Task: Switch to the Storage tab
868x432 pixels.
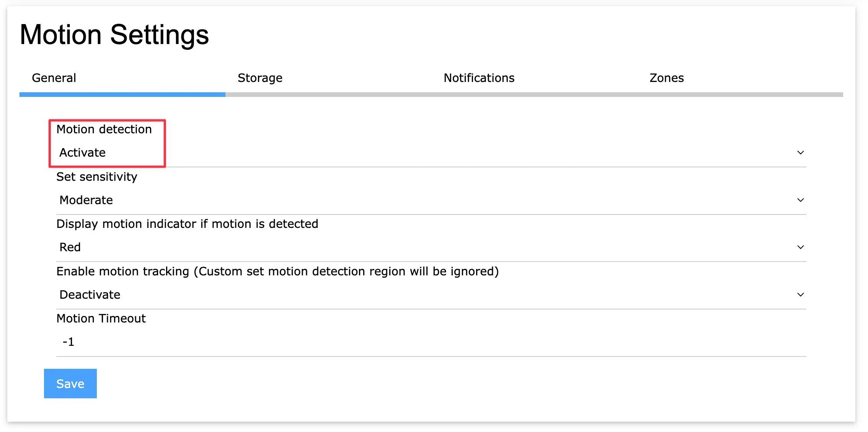Action: [x=260, y=78]
